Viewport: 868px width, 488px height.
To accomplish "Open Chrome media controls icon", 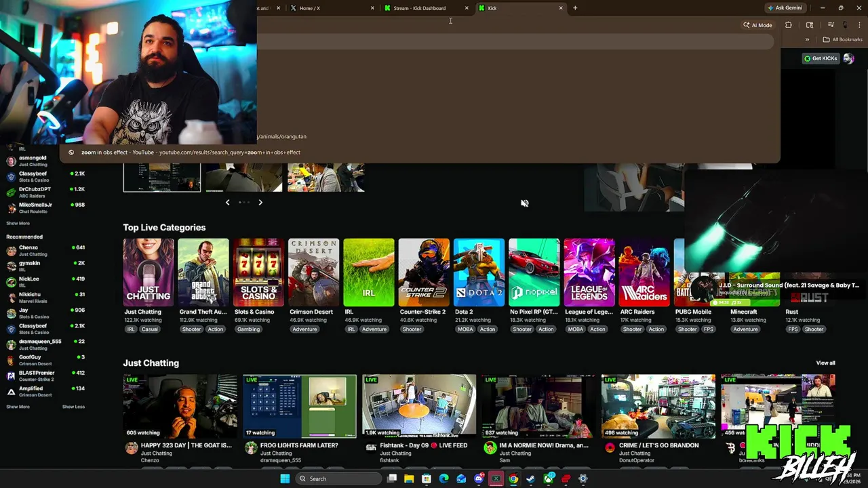I will (x=831, y=25).
